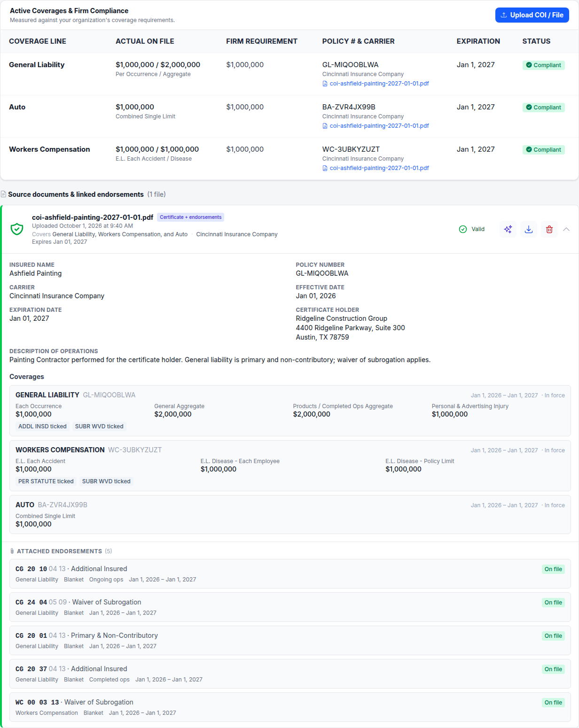Screen dimensions: 579x728
Task: Click policy number BA-ZVR4JX99B in table
Action: (349, 107)
